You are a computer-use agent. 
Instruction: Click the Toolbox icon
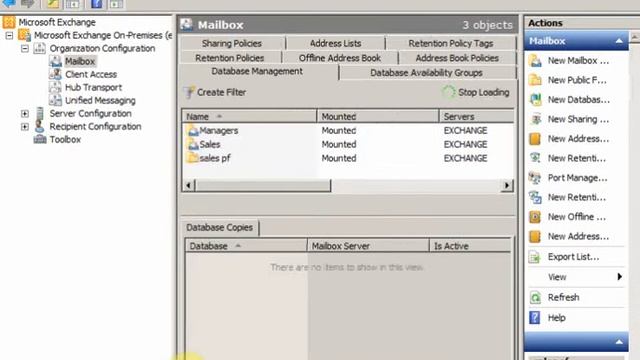tap(40, 140)
